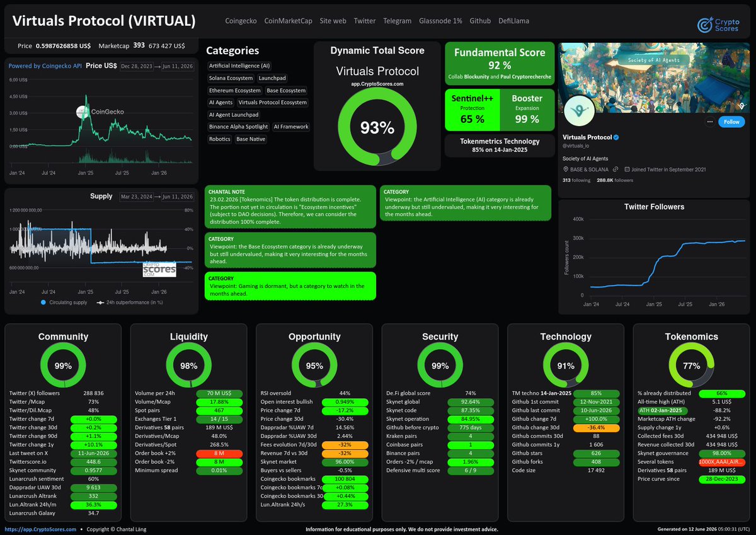
Task: Open the Github link in the header
Action: click(x=480, y=21)
